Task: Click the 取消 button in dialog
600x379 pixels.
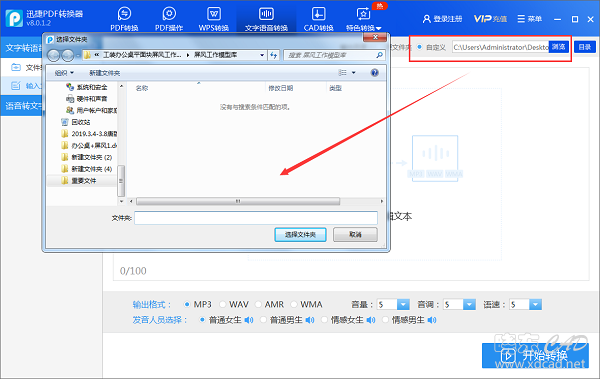Action: point(355,234)
